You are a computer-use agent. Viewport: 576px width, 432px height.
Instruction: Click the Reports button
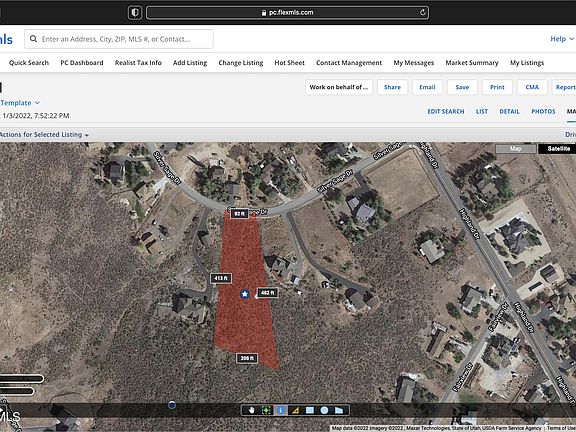tap(564, 87)
